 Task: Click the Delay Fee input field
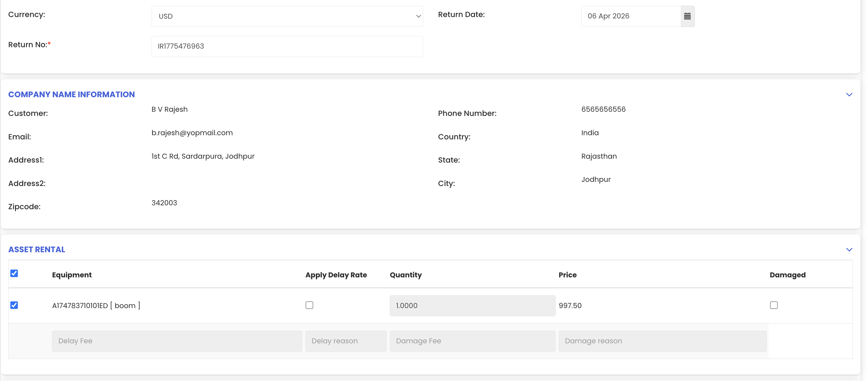[x=176, y=341]
